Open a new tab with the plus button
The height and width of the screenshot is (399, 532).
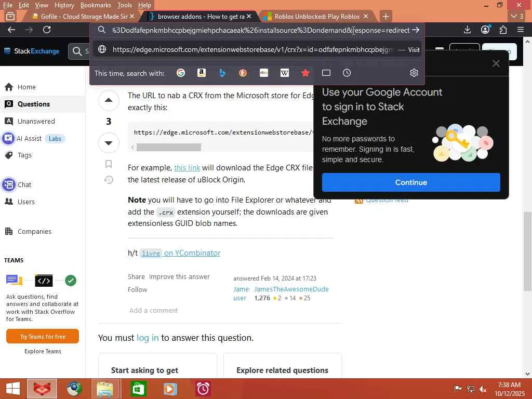point(386,16)
